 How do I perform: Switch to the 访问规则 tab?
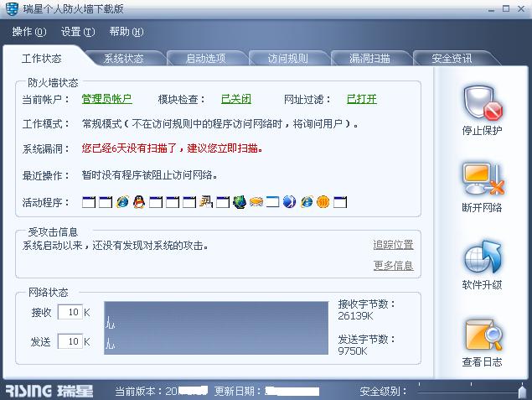(x=287, y=59)
